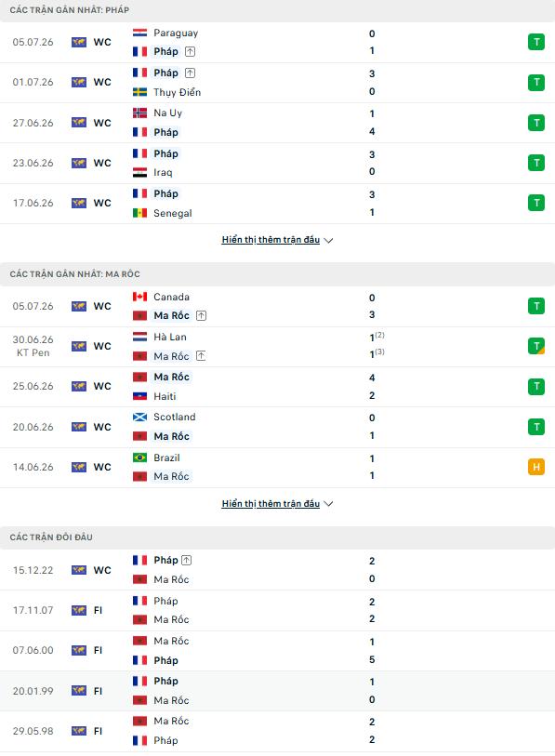Viewport: 555px width, 756px height.
Task: Click the Senegal flag icon
Action: point(139,213)
